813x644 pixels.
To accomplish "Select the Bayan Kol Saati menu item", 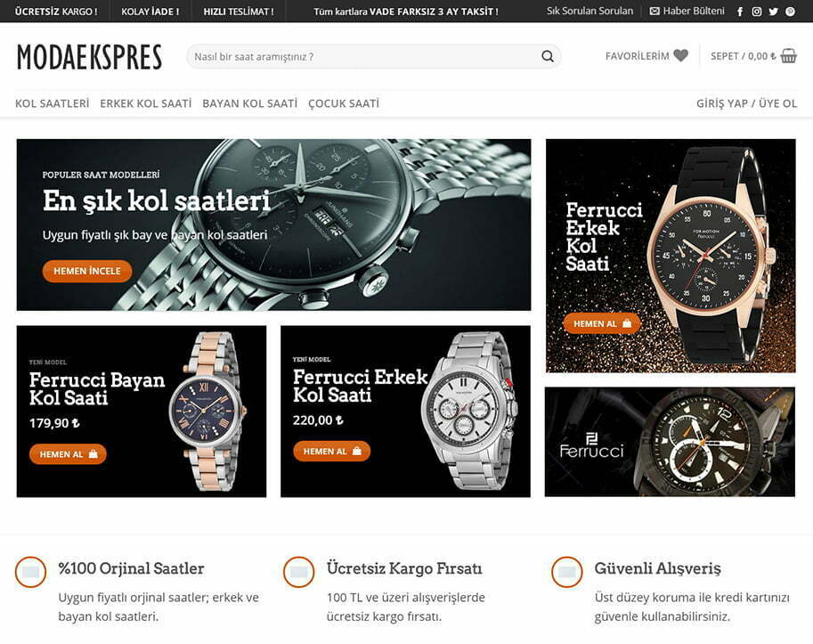I will click(x=250, y=103).
